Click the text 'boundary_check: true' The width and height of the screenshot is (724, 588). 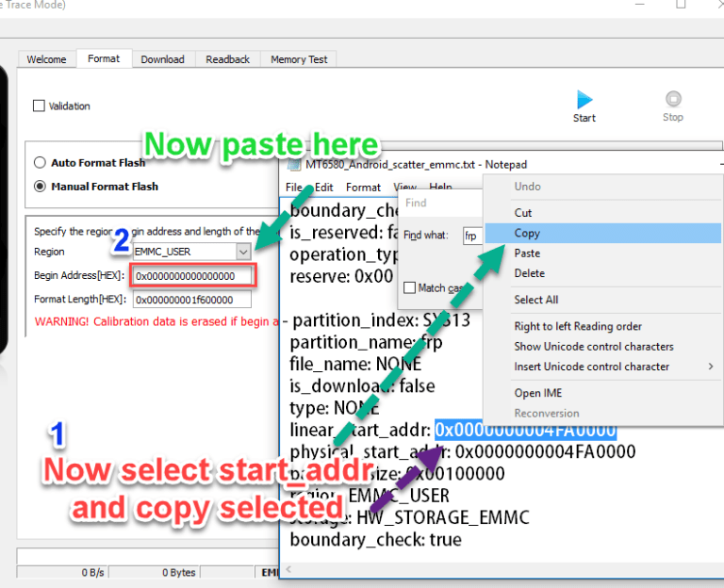(x=375, y=540)
